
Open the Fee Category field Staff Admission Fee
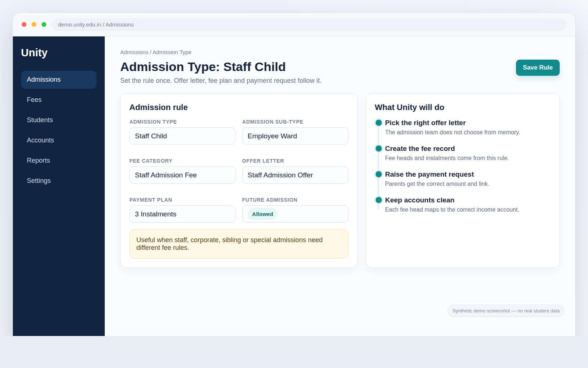[182, 175]
